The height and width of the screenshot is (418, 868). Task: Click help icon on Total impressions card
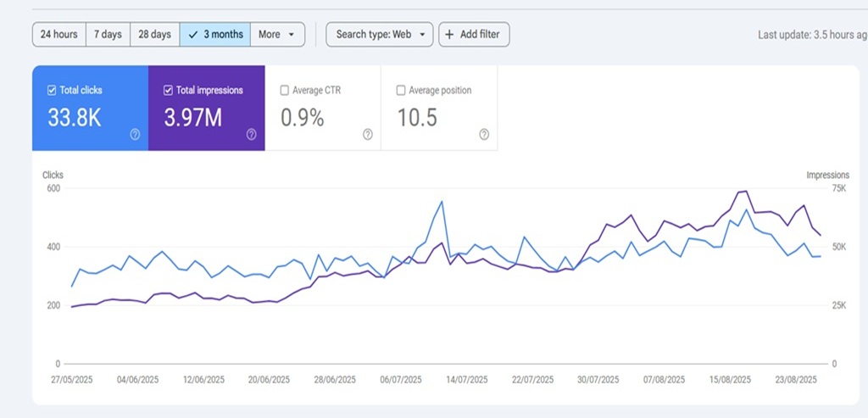click(x=251, y=134)
